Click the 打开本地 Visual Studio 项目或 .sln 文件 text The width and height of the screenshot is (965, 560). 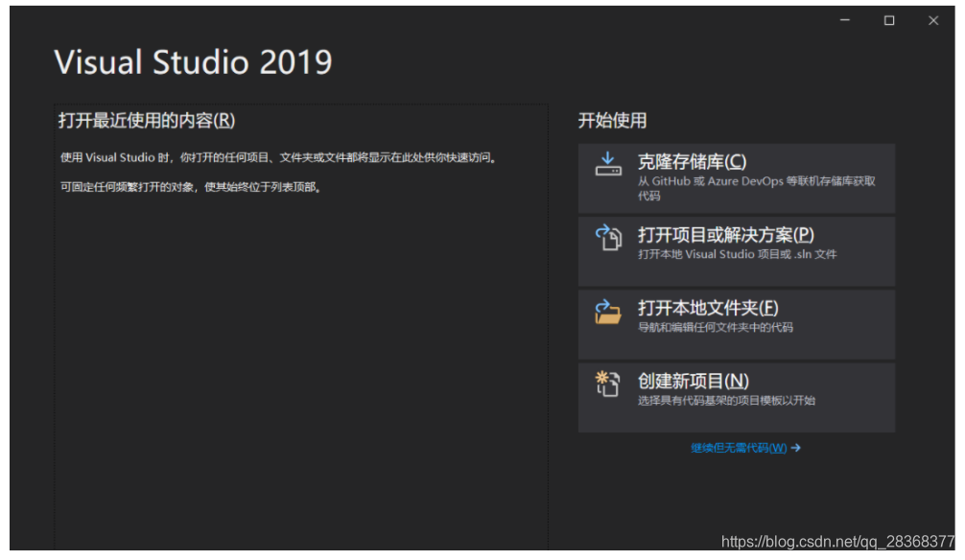(x=738, y=254)
